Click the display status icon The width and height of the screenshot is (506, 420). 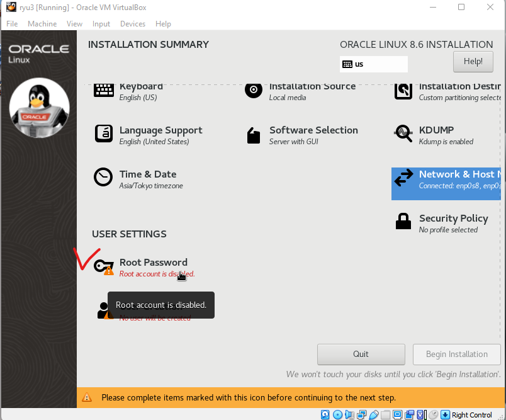397,414
